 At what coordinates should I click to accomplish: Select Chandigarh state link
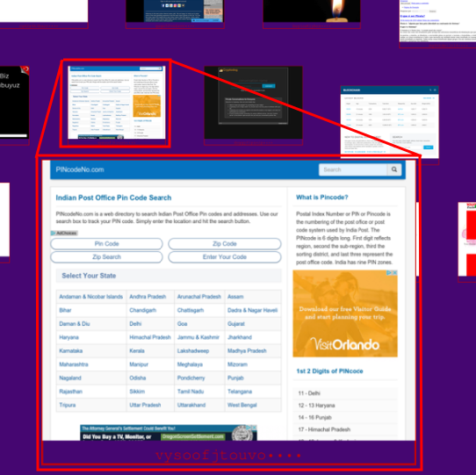142,310
